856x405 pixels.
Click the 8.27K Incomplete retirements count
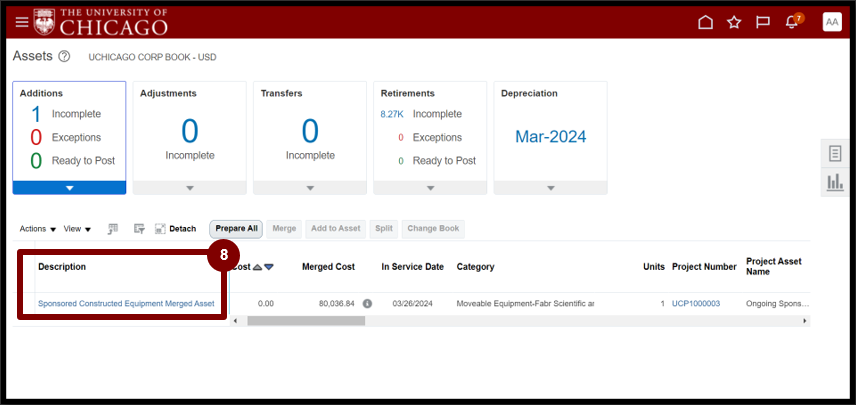(x=391, y=114)
